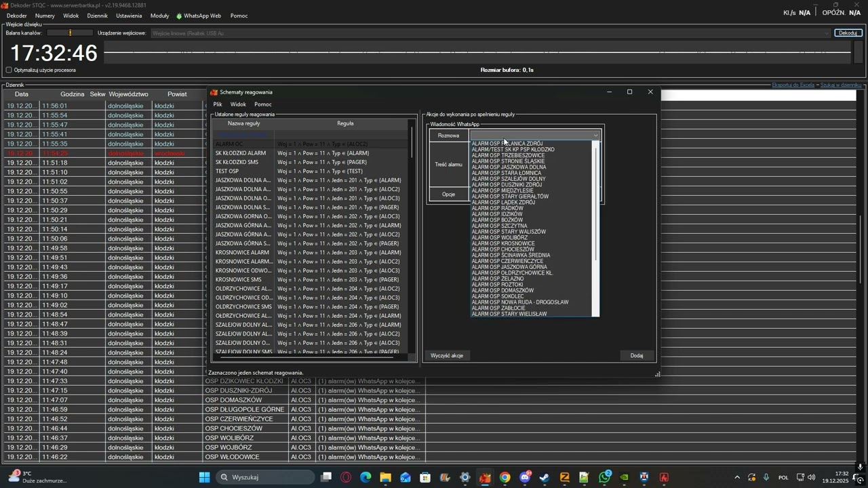Click the Opera browser taskbar icon
This screenshot has height=488, width=868.
point(346,477)
